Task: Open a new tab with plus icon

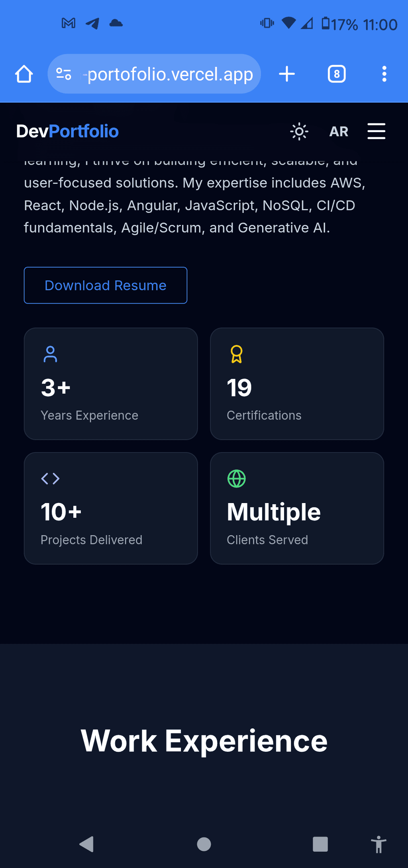Action: (287, 74)
